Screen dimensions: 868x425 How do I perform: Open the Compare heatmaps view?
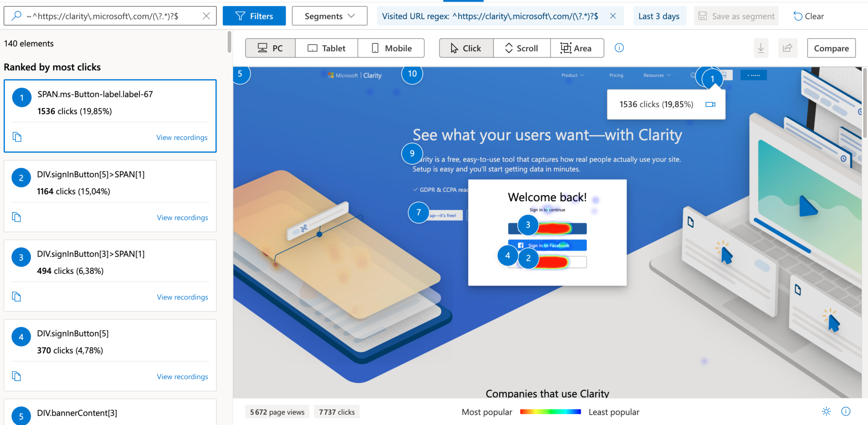click(x=831, y=48)
